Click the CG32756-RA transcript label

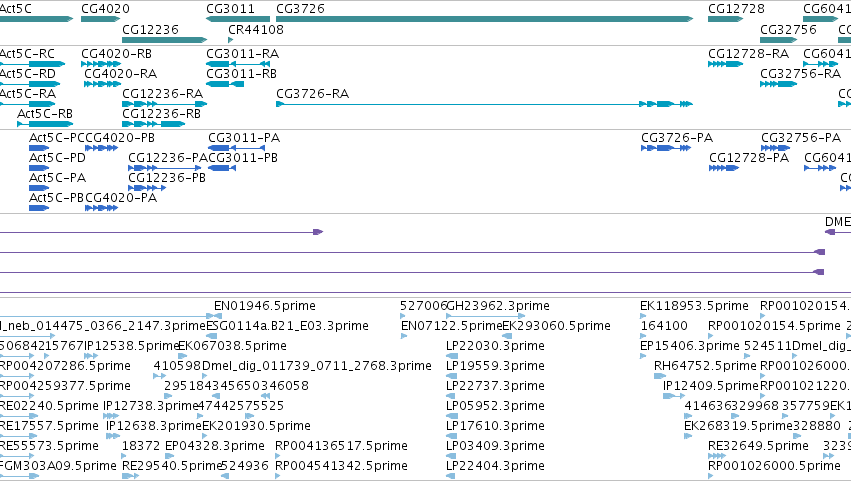pos(800,73)
